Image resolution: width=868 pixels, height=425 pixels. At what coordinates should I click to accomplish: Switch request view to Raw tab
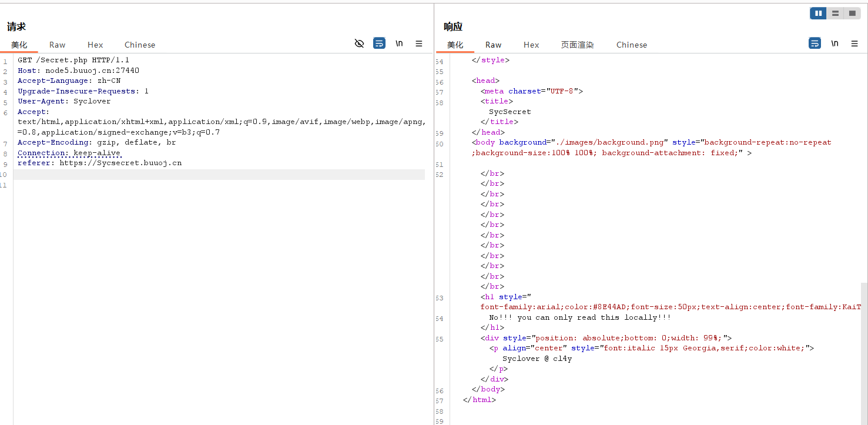point(58,45)
